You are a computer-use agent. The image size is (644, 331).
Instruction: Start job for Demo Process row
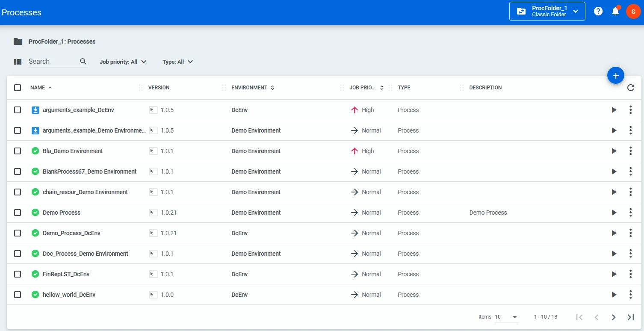(x=614, y=213)
